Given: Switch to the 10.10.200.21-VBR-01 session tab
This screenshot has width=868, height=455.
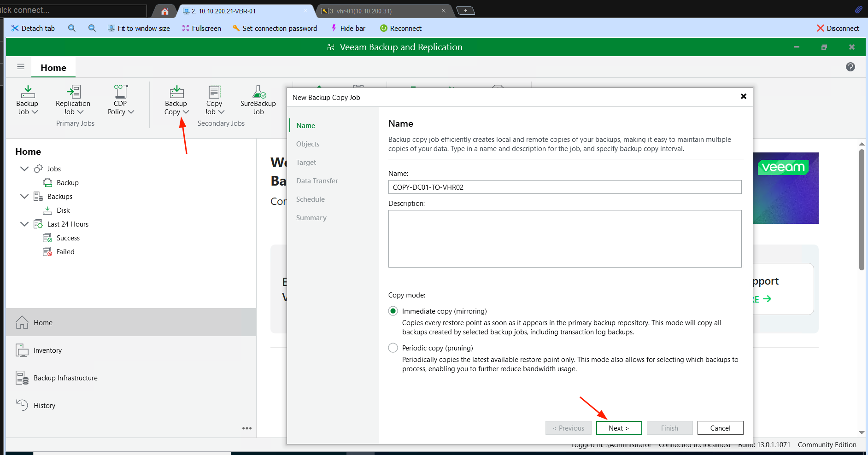Looking at the screenshot, I should tap(245, 11).
